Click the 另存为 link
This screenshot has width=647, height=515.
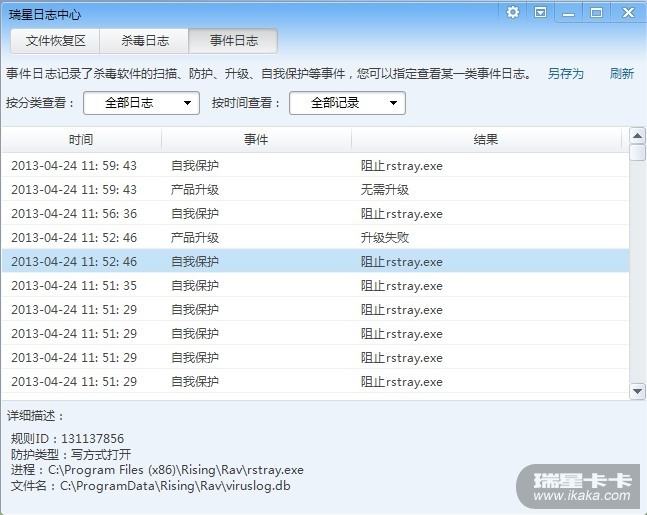[565, 74]
